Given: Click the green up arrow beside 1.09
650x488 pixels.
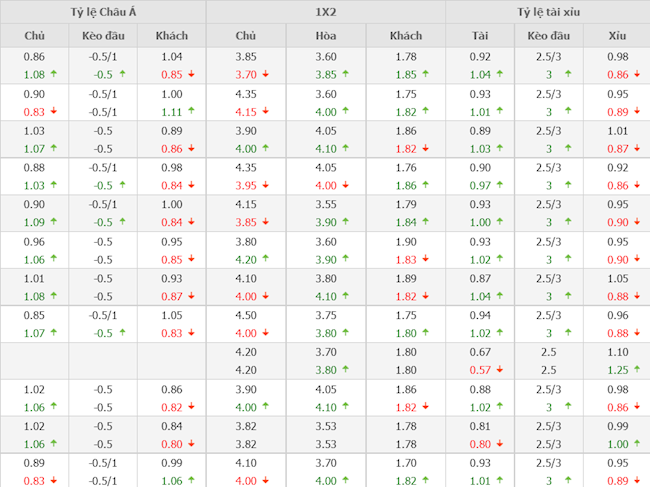Looking at the screenshot, I should pyautogui.click(x=53, y=222).
